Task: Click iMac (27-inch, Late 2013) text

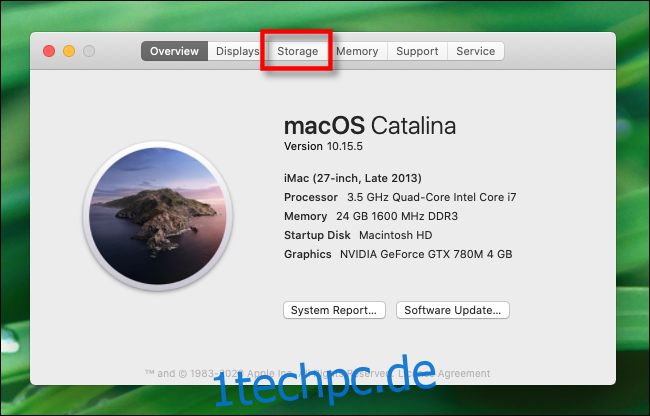Action: (353, 178)
